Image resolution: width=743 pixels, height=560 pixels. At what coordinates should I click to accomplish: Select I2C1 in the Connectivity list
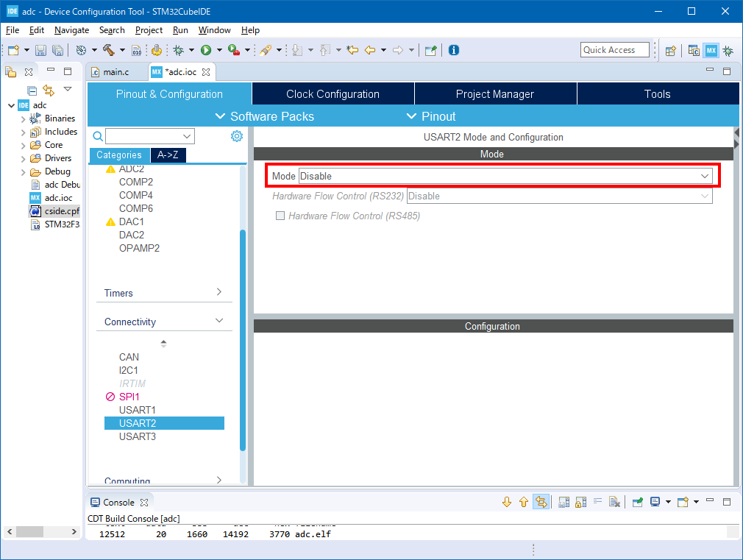click(x=129, y=370)
